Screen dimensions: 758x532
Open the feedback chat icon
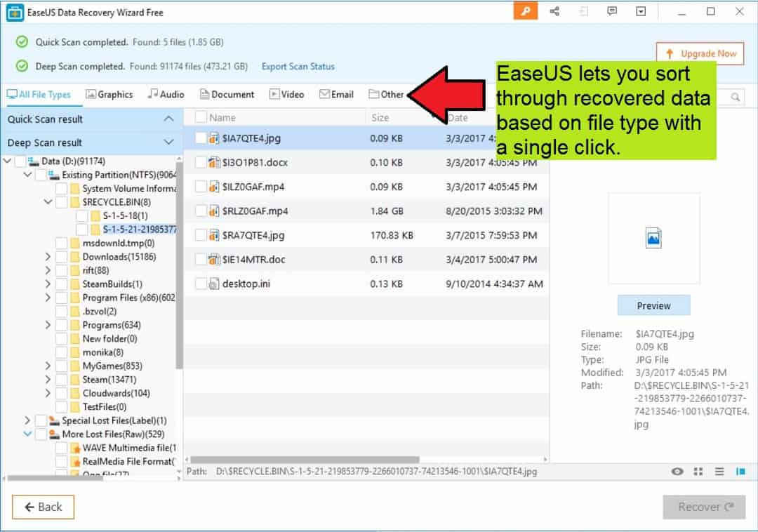(x=612, y=11)
